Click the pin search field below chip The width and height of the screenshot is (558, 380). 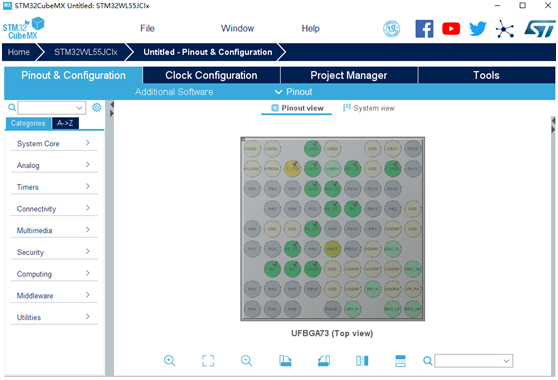coord(473,361)
